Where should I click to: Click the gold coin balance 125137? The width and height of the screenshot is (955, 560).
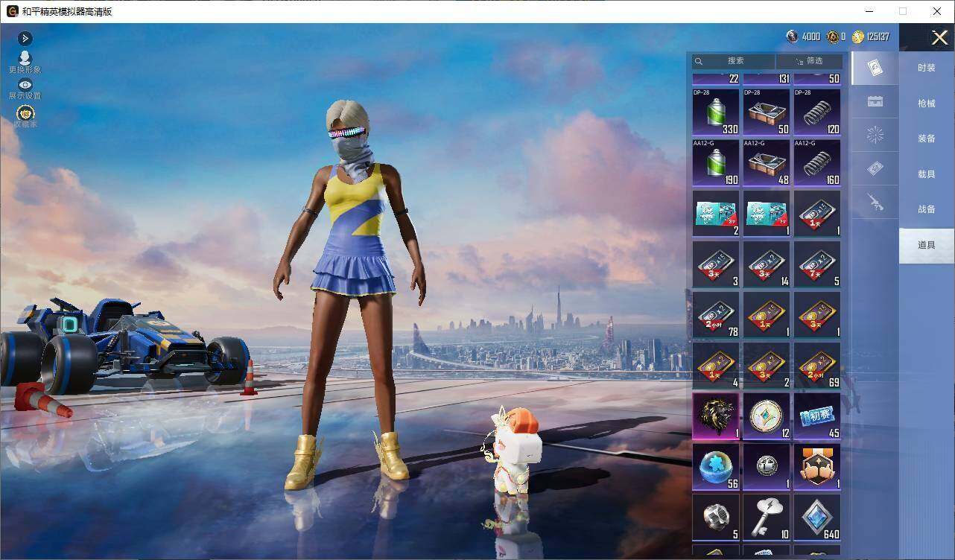[x=871, y=36]
